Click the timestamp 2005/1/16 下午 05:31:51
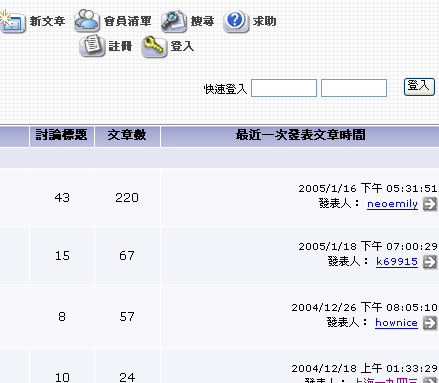This screenshot has width=439, height=383. [x=368, y=188]
